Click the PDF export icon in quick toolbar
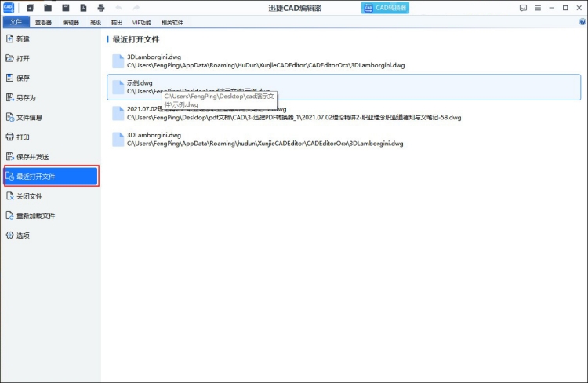The height and width of the screenshot is (383, 588). (x=83, y=8)
